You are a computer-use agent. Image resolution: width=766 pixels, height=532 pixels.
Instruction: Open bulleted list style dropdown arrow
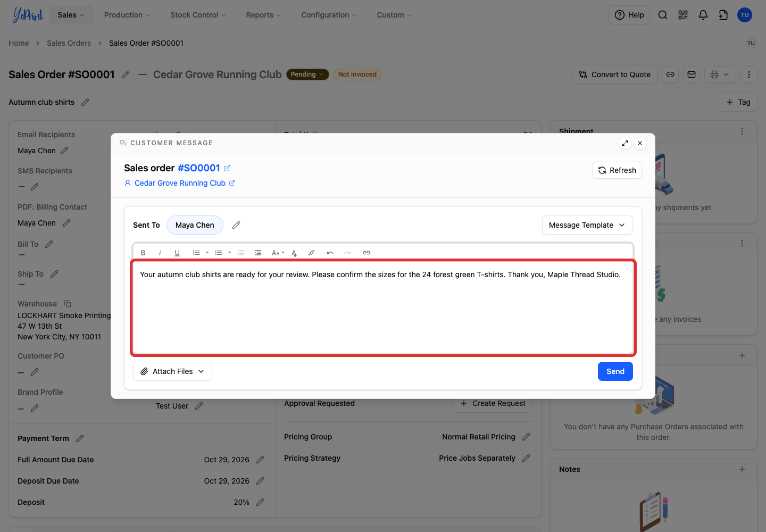[x=230, y=253]
